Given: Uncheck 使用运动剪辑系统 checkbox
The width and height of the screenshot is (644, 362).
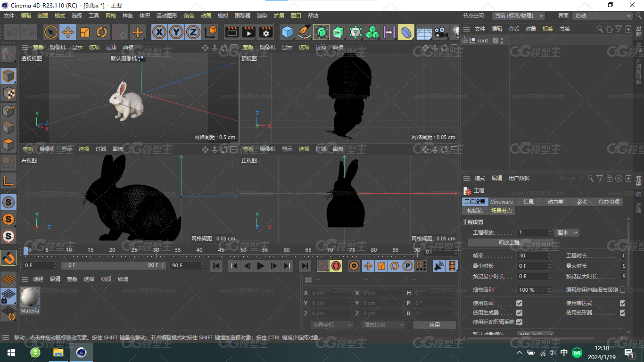Looking at the screenshot, I should pos(519,322).
